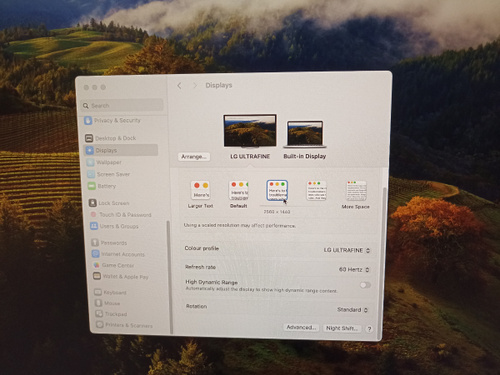Click the sidebar vertical scrollbar
This screenshot has height=375, width=500.
[x=169, y=277]
